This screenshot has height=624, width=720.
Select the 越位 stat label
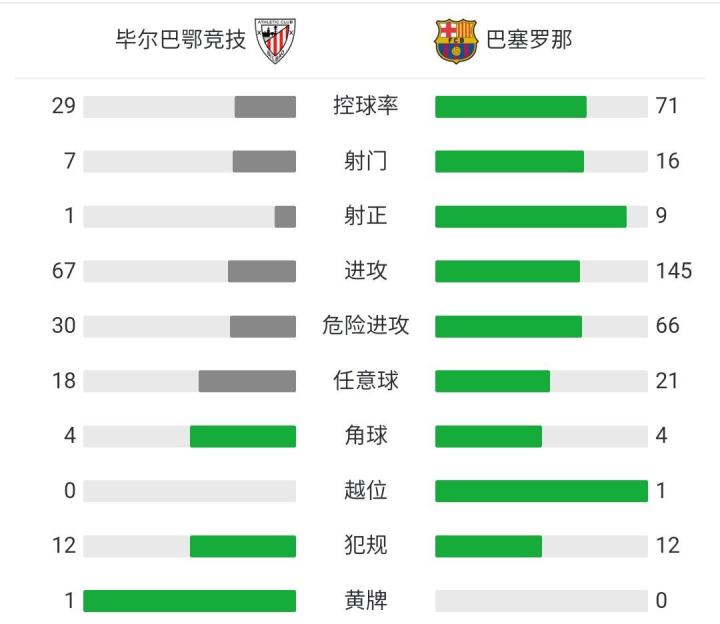click(x=365, y=491)
